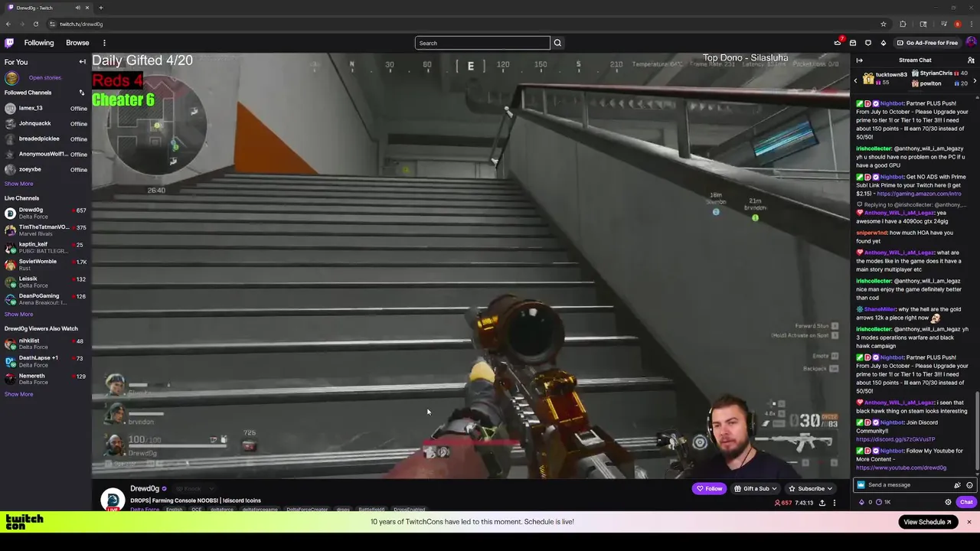
Task: Open followed channel breadedpicklee
Action: [45, 139]
